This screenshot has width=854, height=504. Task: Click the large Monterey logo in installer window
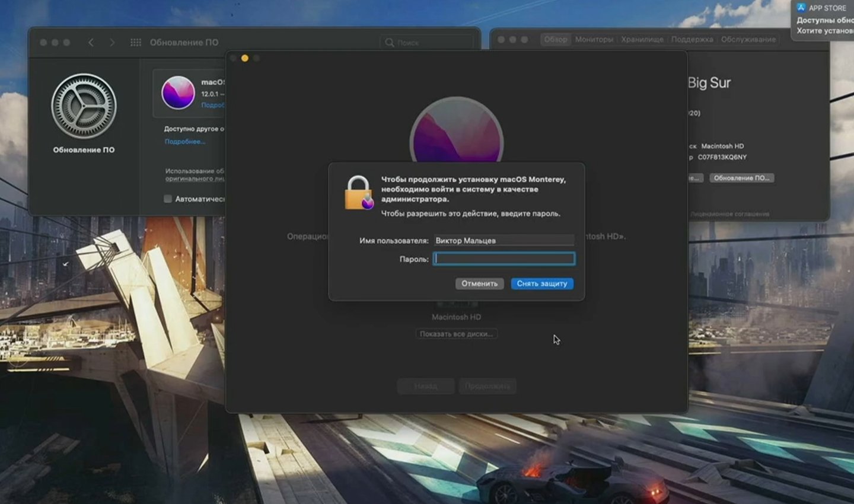pos(457,130)
